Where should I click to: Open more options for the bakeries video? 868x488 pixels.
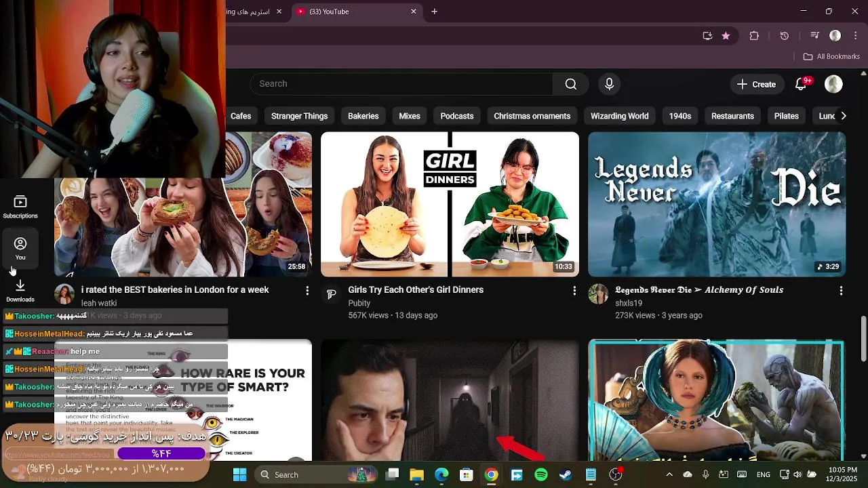[x=307, y=291]
